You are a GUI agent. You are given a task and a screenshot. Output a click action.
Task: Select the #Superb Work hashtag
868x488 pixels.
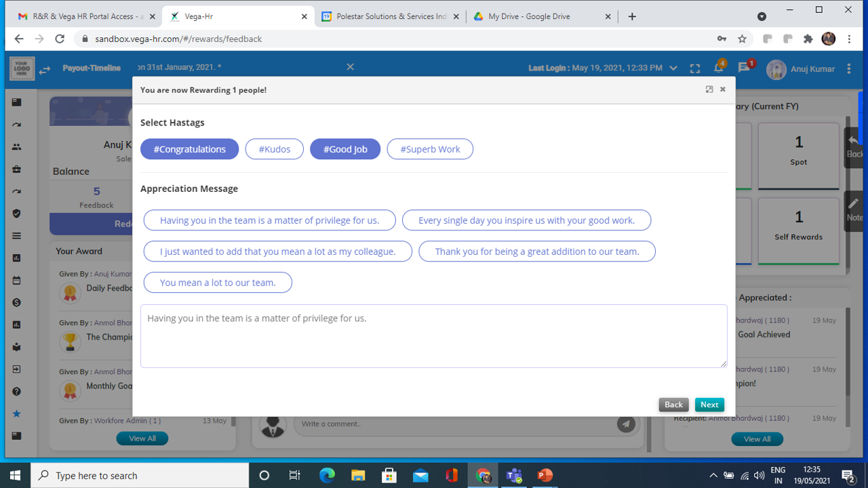(430, 149)
